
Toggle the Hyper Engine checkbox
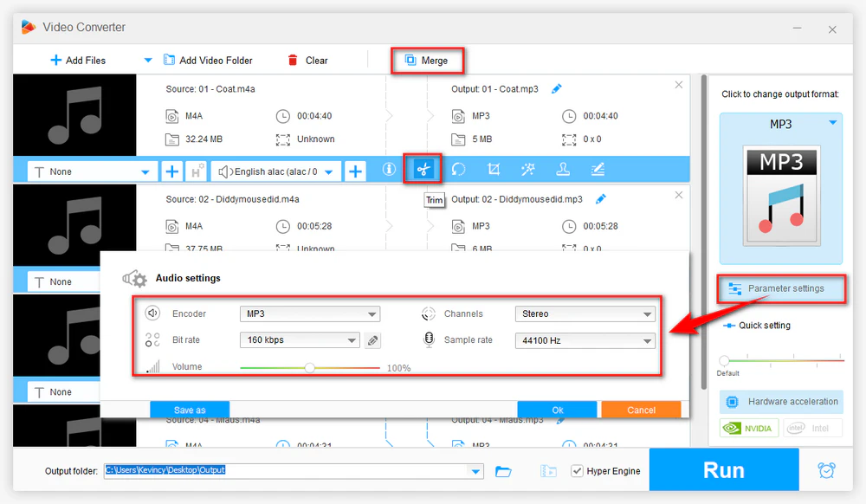[x=577, y=471]
